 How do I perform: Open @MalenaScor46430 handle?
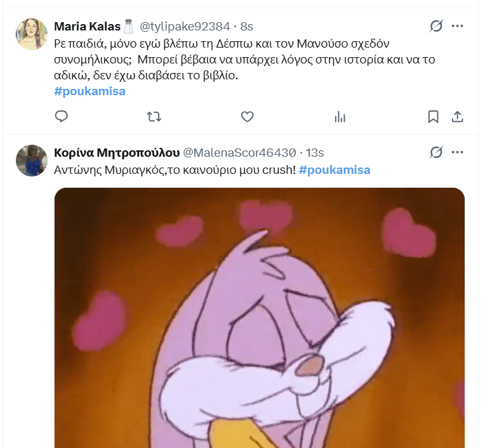pos(239,153)
